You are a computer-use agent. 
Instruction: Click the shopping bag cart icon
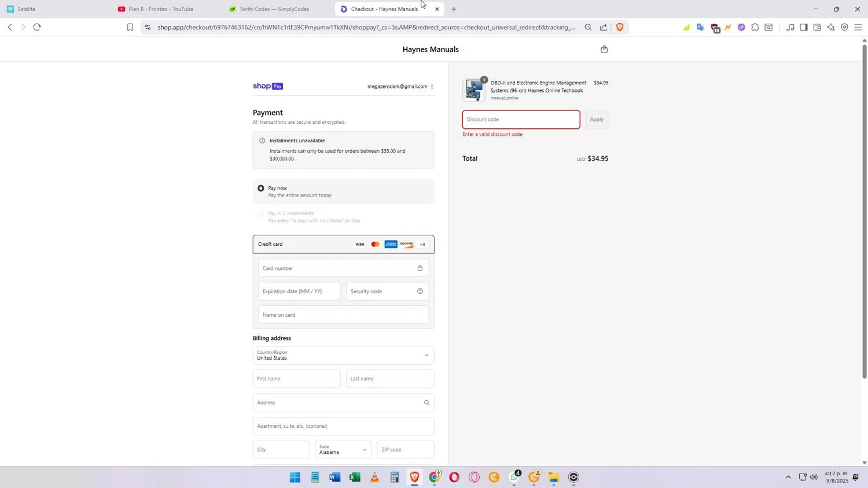click(604, 49)
